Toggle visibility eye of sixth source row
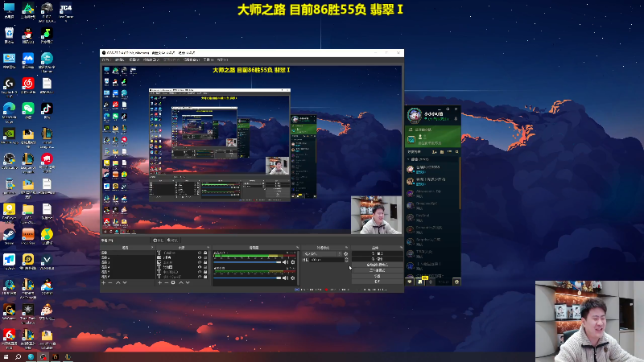The image size is (644, 362). pyautogui.click(x=200, y=277)
